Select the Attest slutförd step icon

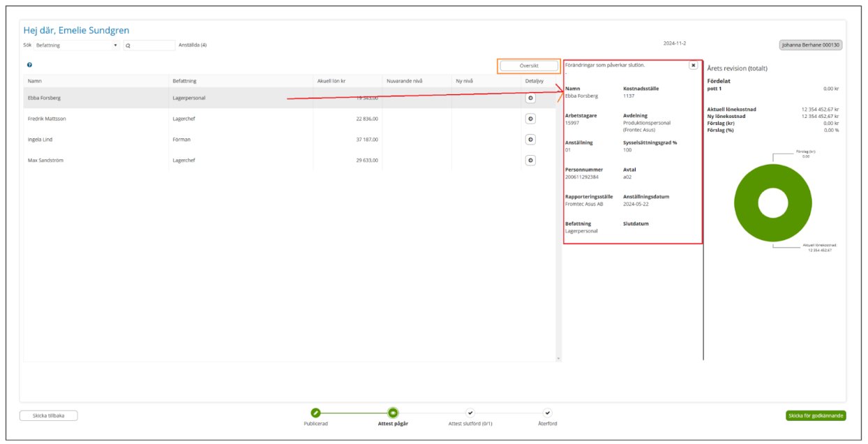click(470, 413)
